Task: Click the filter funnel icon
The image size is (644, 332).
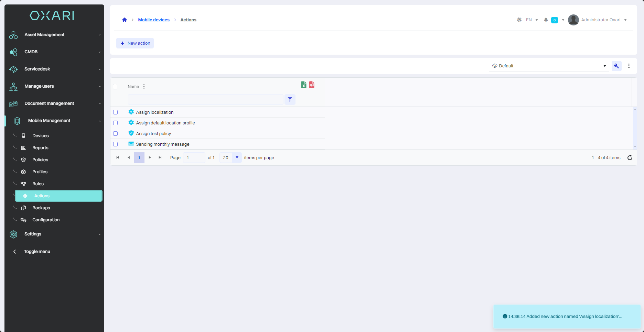Action: coord(290,100)
